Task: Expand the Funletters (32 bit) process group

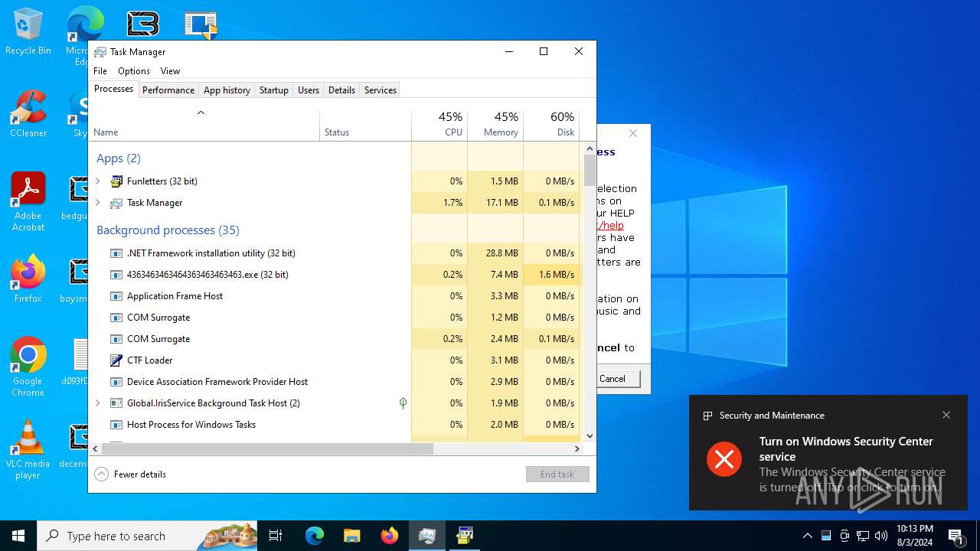Action: coord(98,181)
